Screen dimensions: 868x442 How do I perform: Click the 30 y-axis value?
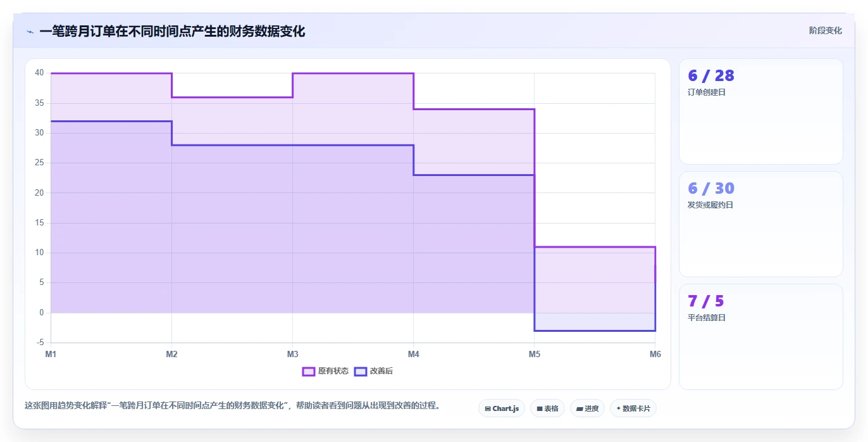39,133
